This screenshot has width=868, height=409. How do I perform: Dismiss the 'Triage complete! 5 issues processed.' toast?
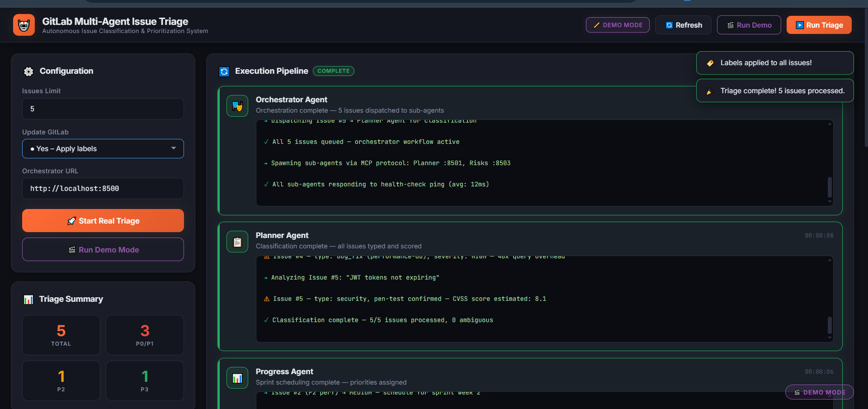pyautogui.click(x=775, y=90)
